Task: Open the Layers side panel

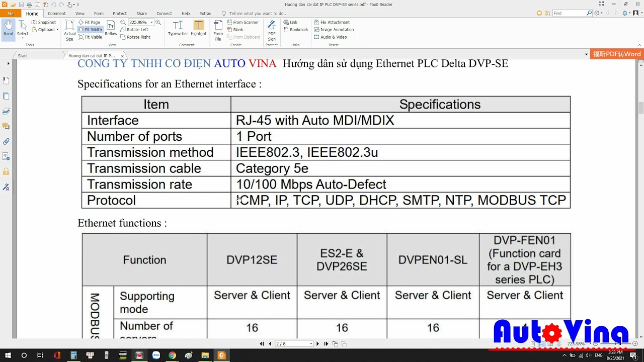Action: pyautogui.click(x=6, y=111)
